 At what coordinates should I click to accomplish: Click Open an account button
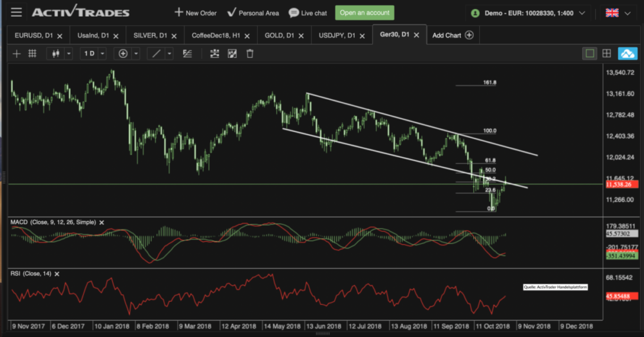pyautogui.click(x=365, y=13)
